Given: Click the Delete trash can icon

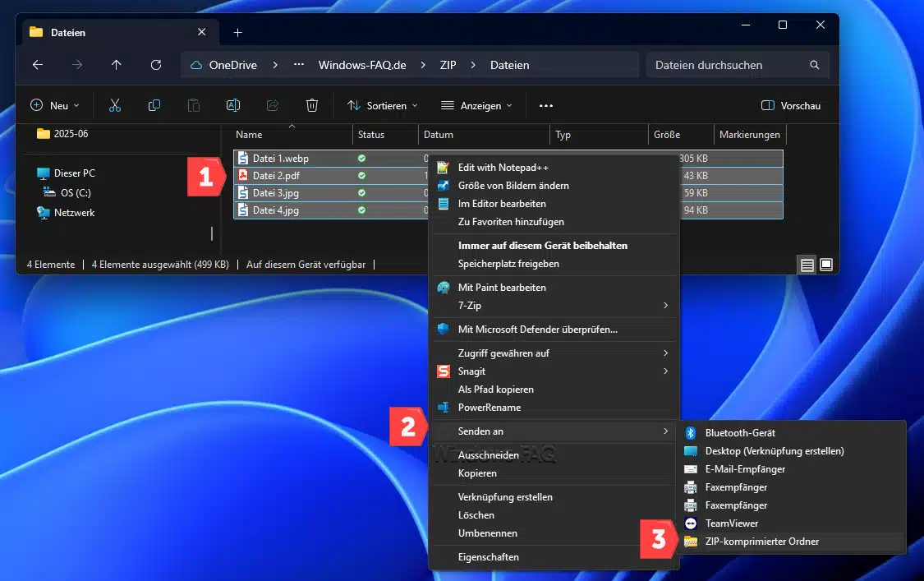Looking at the screenshot, I should pyautogui.click(x=312, y=105).
